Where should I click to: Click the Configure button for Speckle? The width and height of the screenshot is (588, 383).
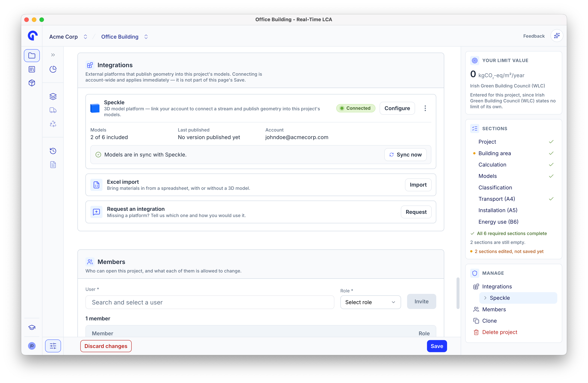tap(397, 108)
